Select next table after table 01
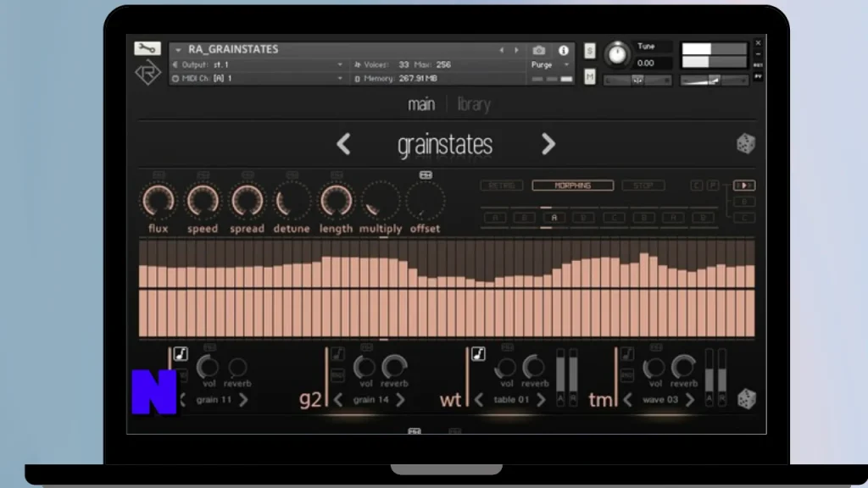Viewport: 868px width, 488px height. [x=541, y=400]
